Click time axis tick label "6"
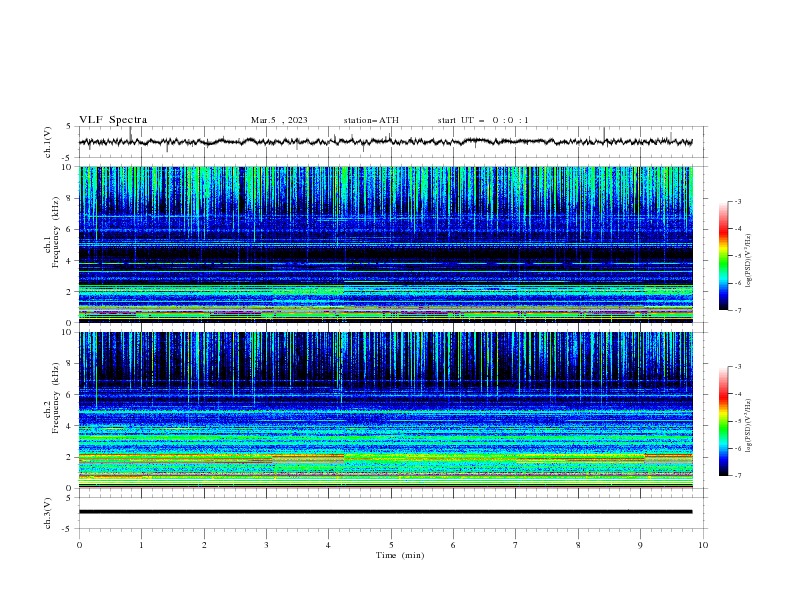 (453, 545)
